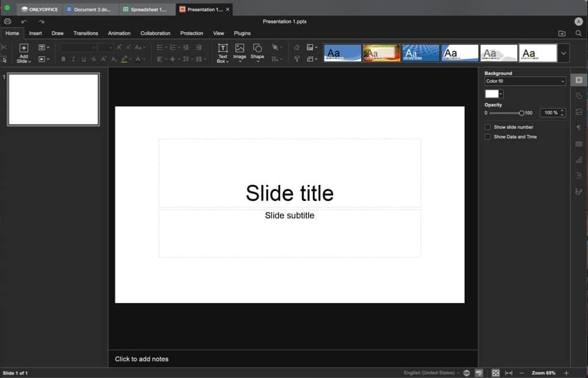This screenshot has height=378, width=588.
Task: Undo the last action
Action: pos(24,22)
